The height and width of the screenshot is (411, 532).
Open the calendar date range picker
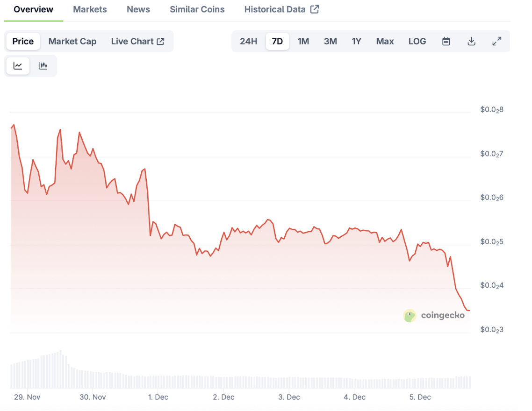pos(446,42)
